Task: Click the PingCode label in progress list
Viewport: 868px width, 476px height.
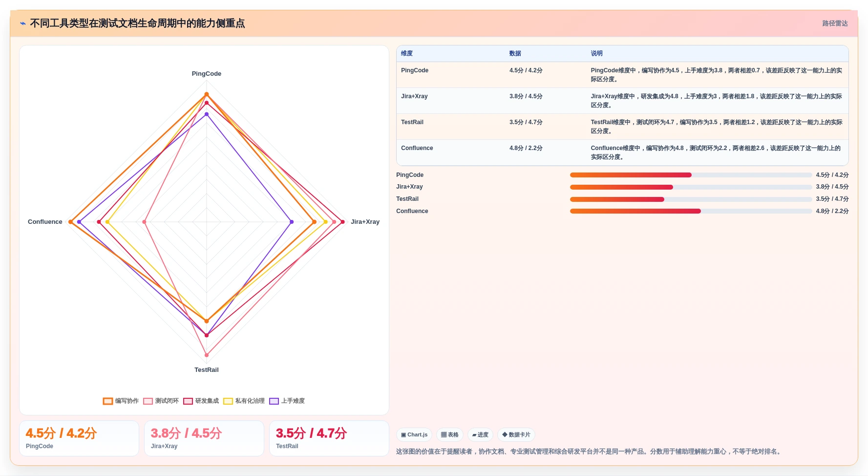Action: (410, 175)
